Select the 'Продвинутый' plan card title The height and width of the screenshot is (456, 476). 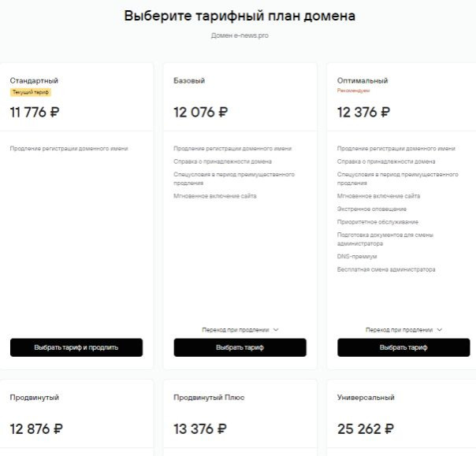click(x=35, y=398)
